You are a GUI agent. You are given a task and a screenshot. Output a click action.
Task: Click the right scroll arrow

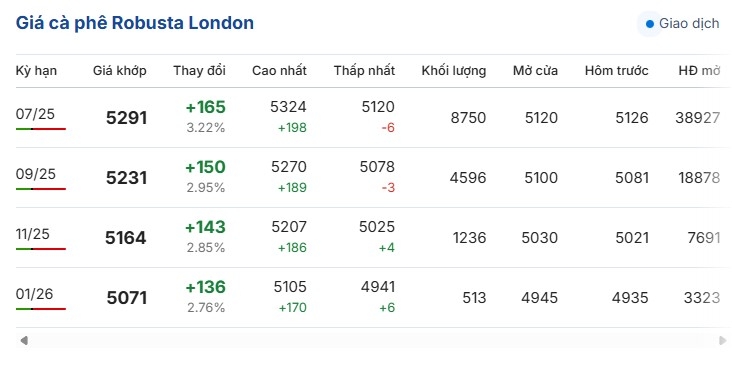click(x=723, y=340)
